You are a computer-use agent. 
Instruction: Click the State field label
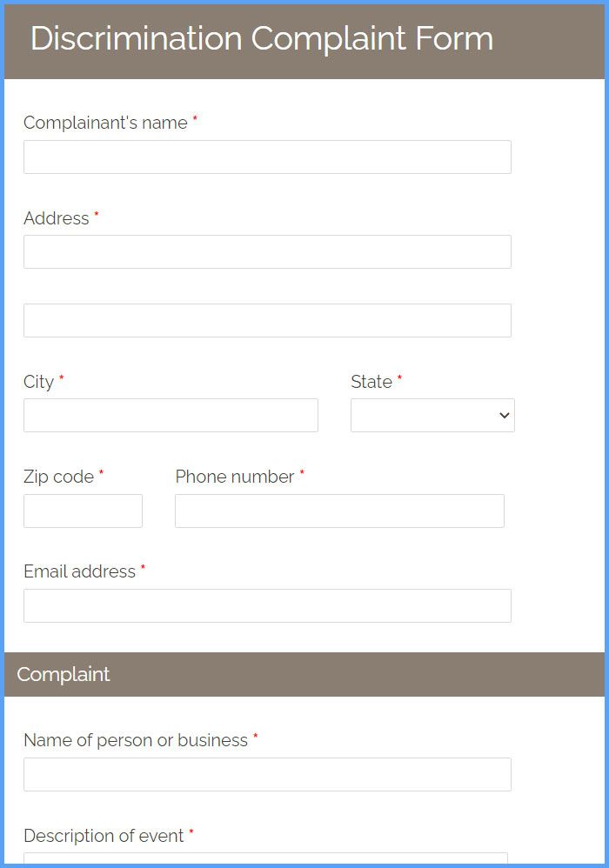371,382
